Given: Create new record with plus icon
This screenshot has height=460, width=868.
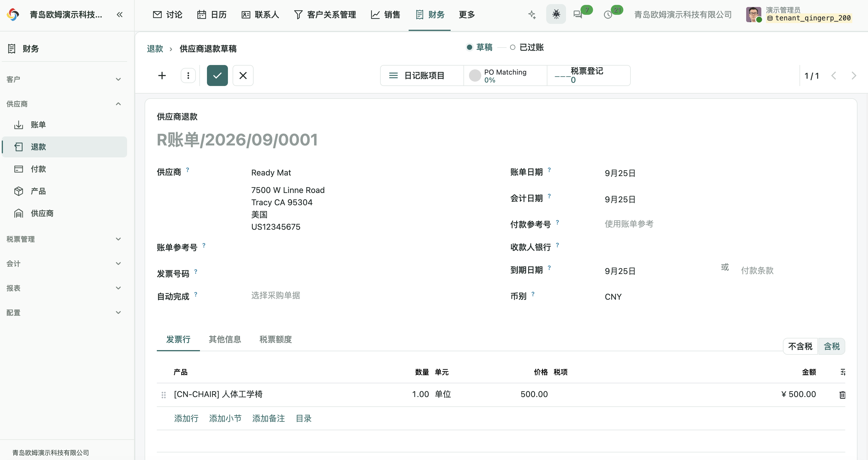Looking at the screenshot, I should click(162, 76).
